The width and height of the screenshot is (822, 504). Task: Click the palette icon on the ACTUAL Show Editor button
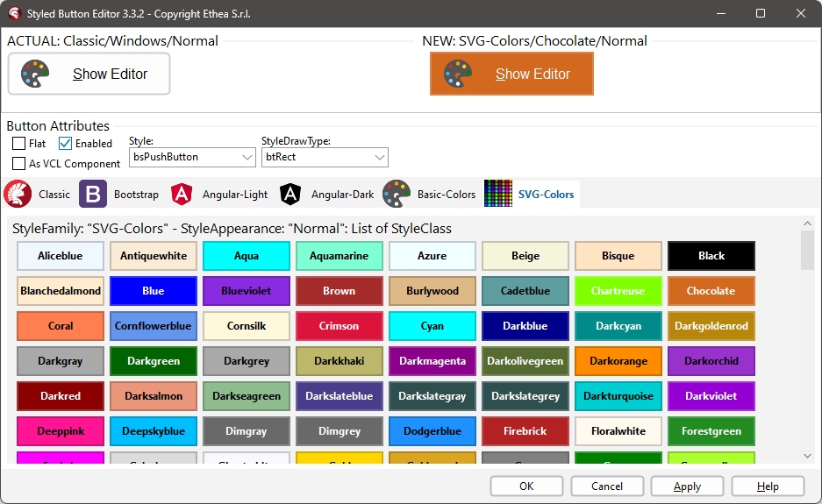coord(36,75)
